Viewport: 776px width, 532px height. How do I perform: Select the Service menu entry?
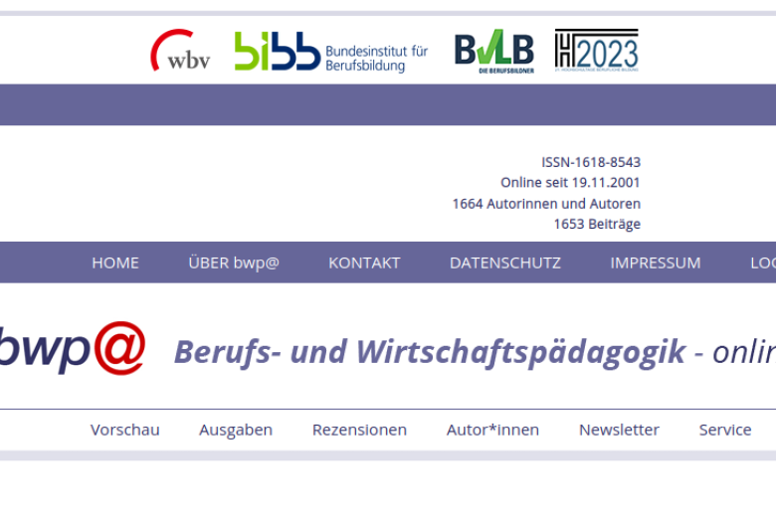click(725, 430)
